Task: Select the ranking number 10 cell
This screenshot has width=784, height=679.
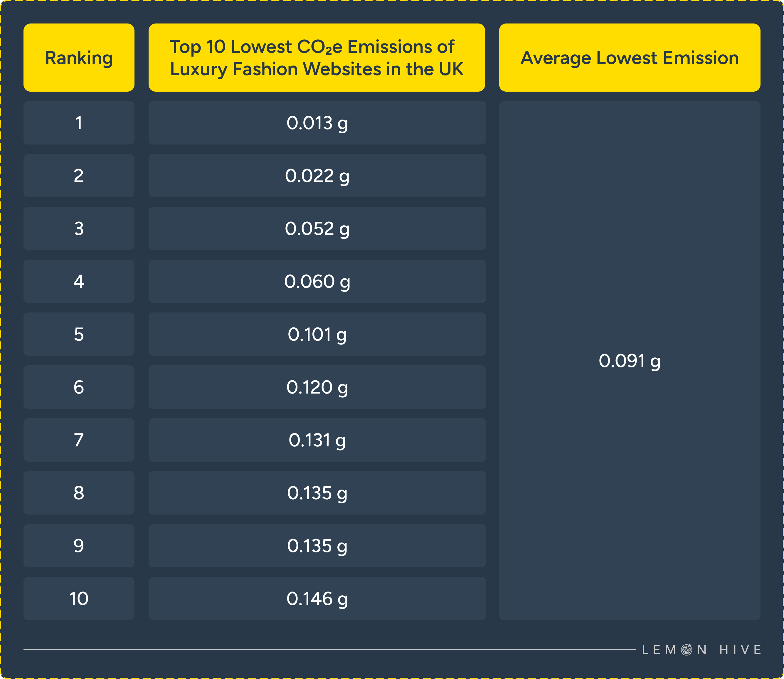Action: (x=79, y=599)
